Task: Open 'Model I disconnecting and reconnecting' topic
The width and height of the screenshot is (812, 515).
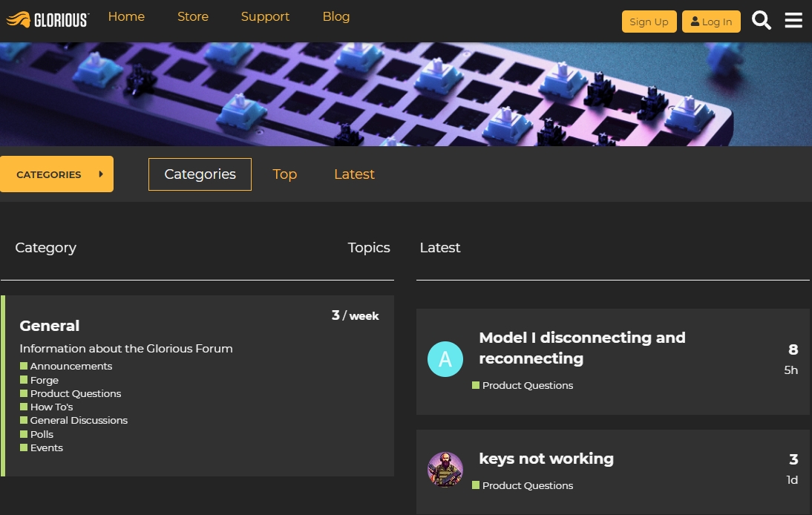Action: (x=582, y=348)
